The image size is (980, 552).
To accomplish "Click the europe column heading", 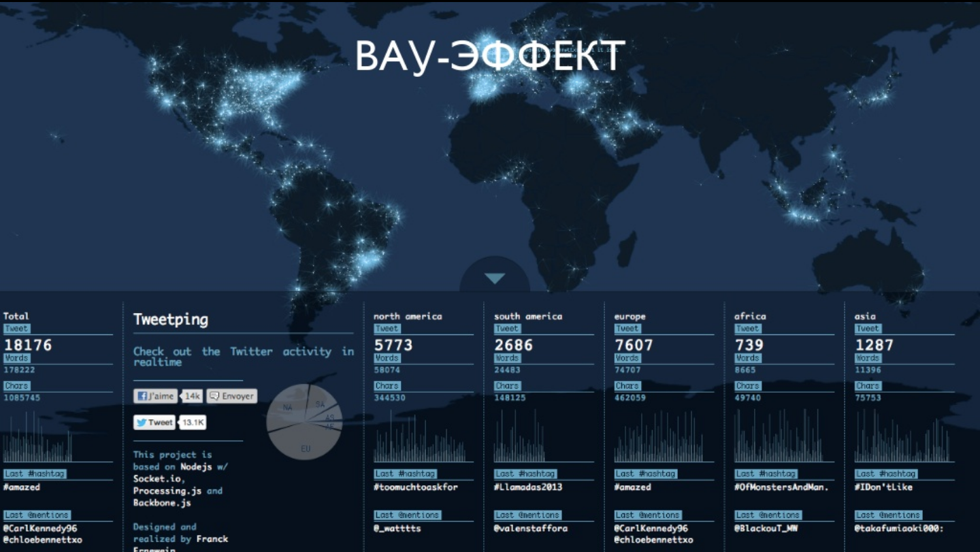I will [630, 316].
